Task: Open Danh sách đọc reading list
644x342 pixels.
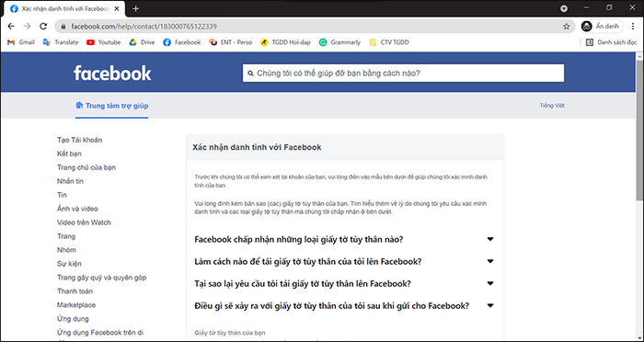Action: coord(611,42)
